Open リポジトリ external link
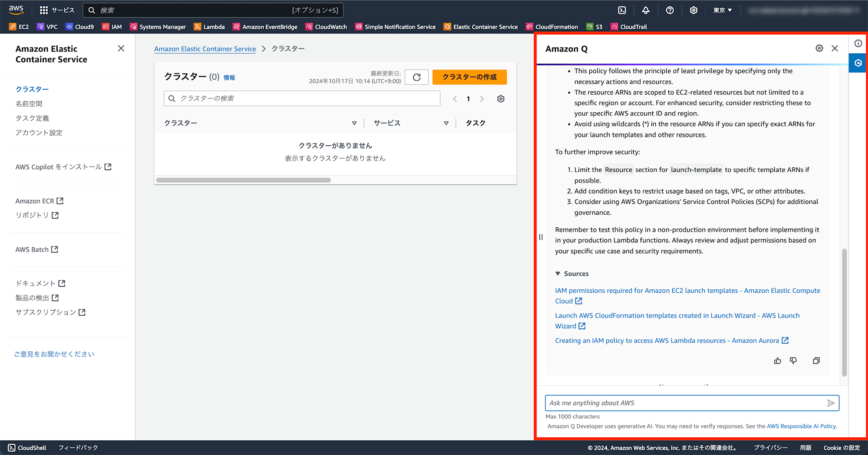Screen dimensions: 868x455 click(x=37, y=215)
